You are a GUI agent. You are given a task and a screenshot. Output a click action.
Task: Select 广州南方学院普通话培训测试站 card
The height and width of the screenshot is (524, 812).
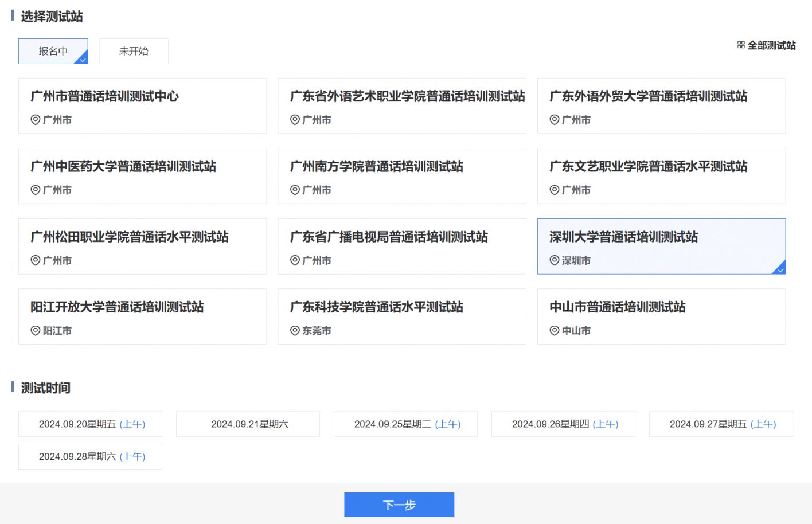pos(402,176)
